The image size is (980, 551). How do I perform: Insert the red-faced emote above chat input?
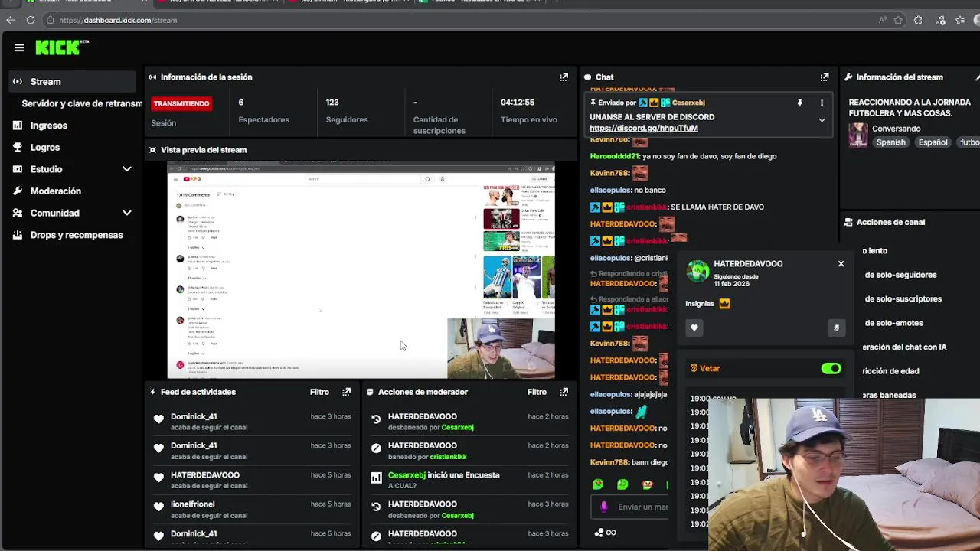point(647,484)
